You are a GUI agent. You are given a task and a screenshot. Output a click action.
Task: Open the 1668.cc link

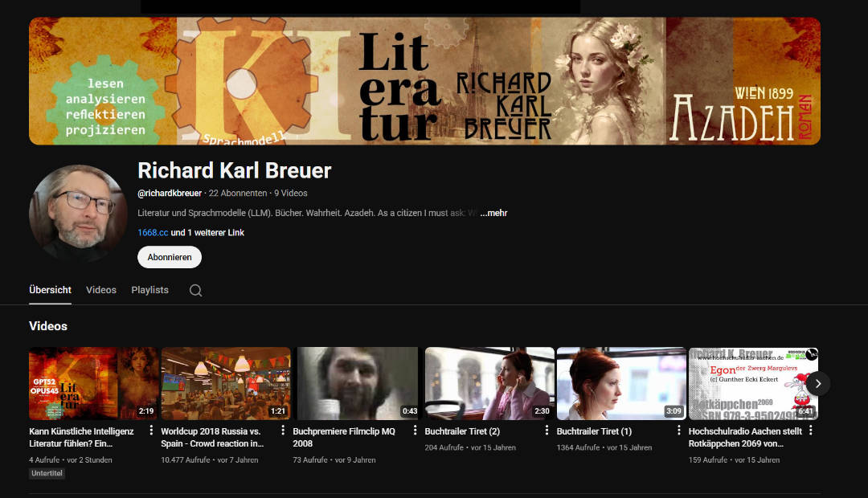point(153,233)
